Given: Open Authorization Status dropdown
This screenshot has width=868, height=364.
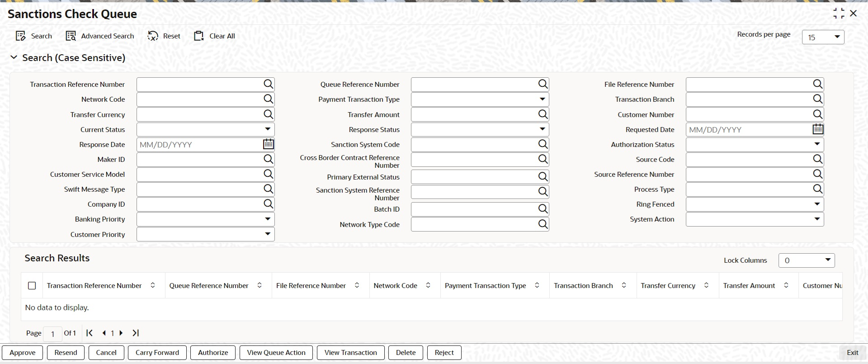Looking at the screenshot, I should pyautogui.click(x=755, y=144).
